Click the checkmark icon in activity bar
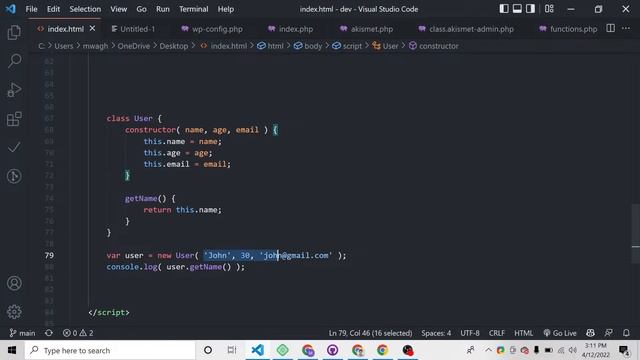The height and width of the screenshot is (360, 640). coord(14,147)
